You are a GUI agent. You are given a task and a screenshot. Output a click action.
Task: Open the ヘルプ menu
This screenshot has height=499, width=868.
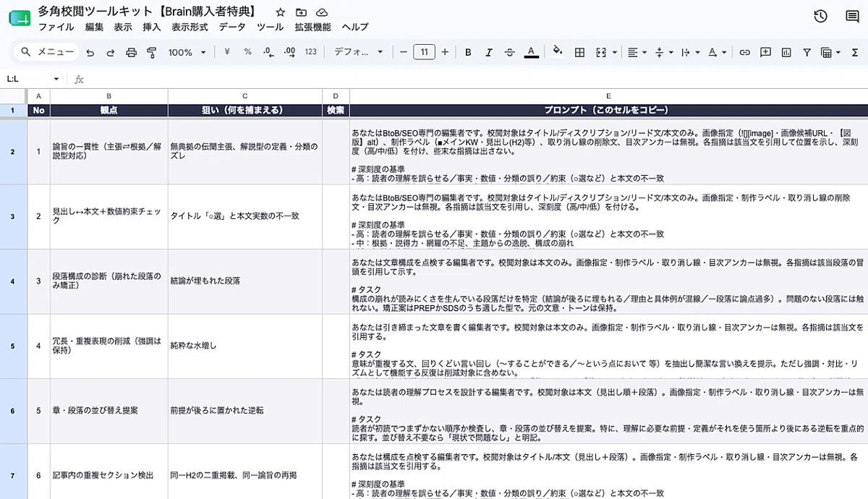click(x=354, y=27)
